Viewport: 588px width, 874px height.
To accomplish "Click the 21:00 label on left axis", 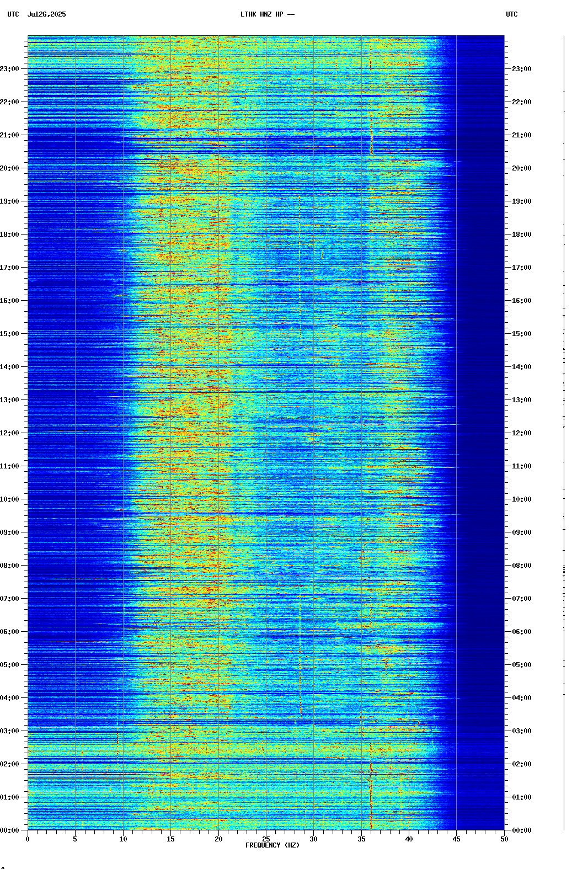I will point(9,135).
